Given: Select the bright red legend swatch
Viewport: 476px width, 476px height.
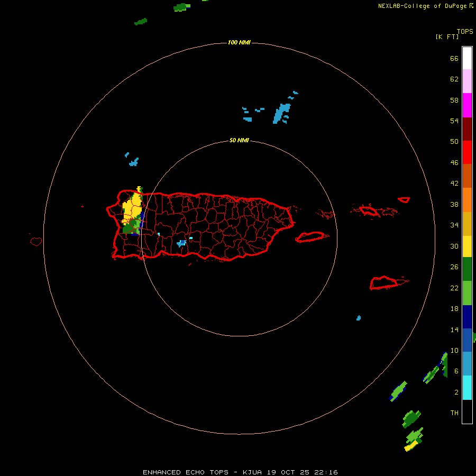Looking at the screenshot, I should point(467,152).
